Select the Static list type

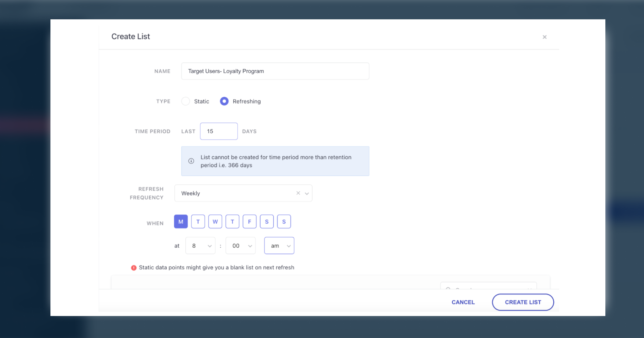[186, 101]
